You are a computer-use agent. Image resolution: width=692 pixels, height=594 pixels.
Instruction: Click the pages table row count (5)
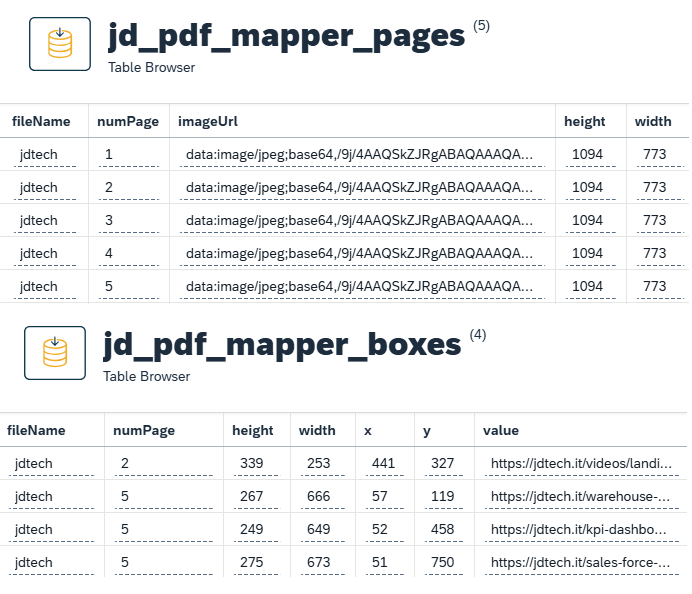(x=481, y=26)
